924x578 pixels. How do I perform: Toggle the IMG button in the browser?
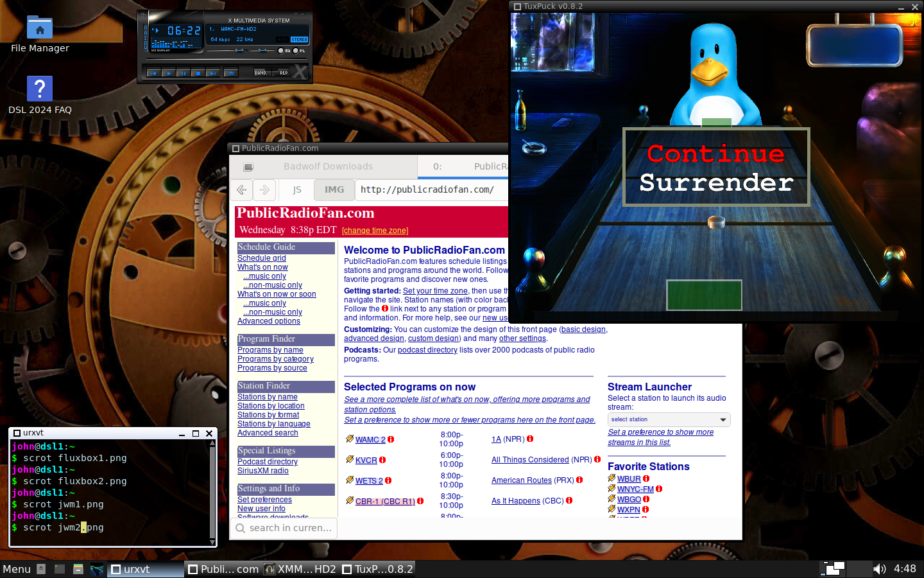click(x=334, y=189)
